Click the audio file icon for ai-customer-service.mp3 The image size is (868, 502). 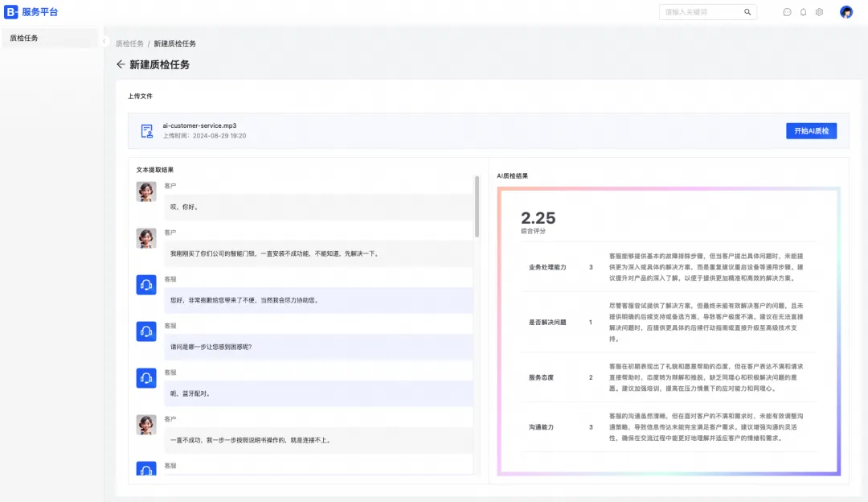147,131
